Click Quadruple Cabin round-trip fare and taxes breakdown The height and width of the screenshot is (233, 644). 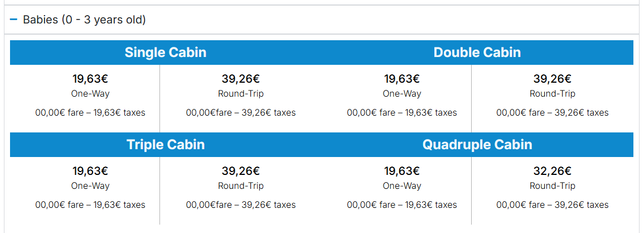(x=553, y=205)
